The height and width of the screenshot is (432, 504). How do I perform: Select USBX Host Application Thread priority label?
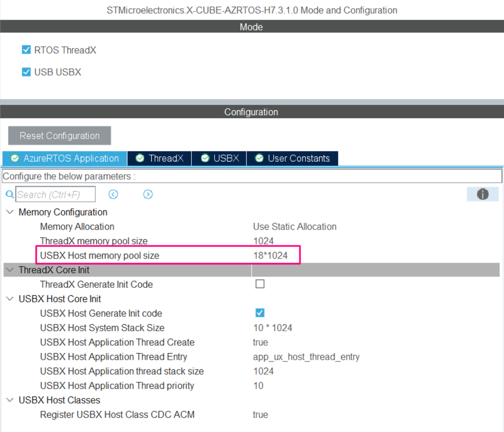pos(117,386)
